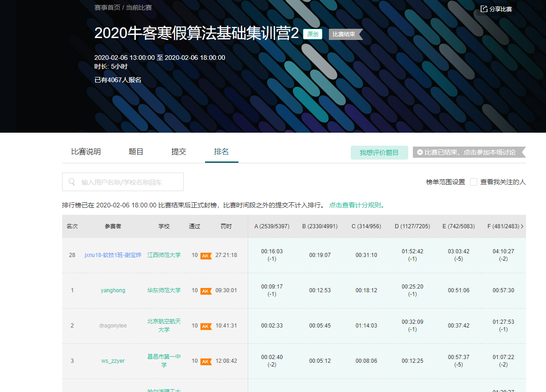Click penalty time 09:30:01

[226, 290]
